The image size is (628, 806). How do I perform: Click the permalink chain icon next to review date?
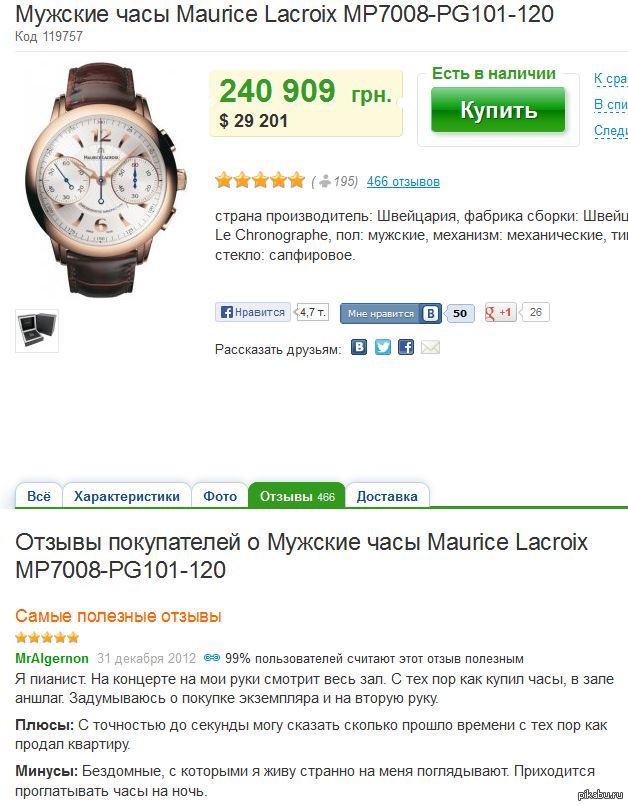pyautogui.click(x=212, y=657)
